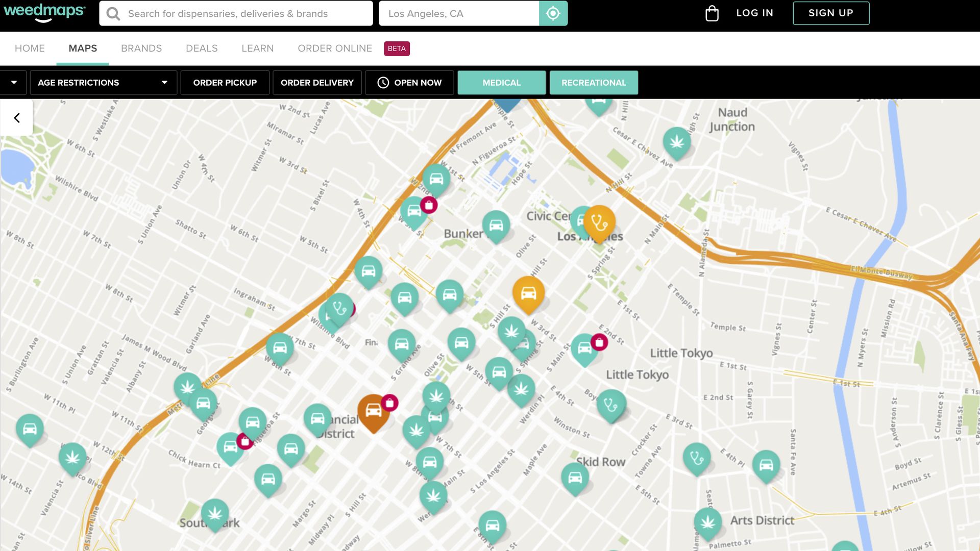Click the doctor pin near Skid Row
Viewport: 980px width, 551px height.
tap(611, 405)
